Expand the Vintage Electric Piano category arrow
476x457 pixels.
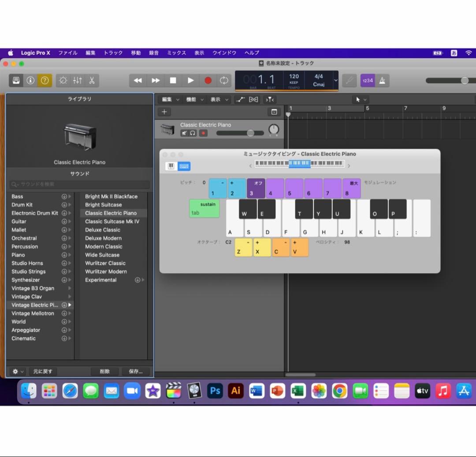coord(70,305)
